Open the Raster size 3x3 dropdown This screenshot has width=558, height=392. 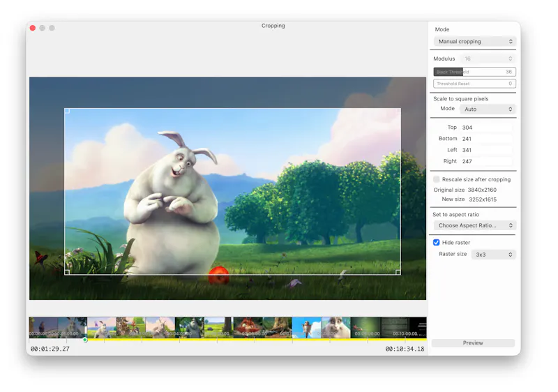point(493,255)
